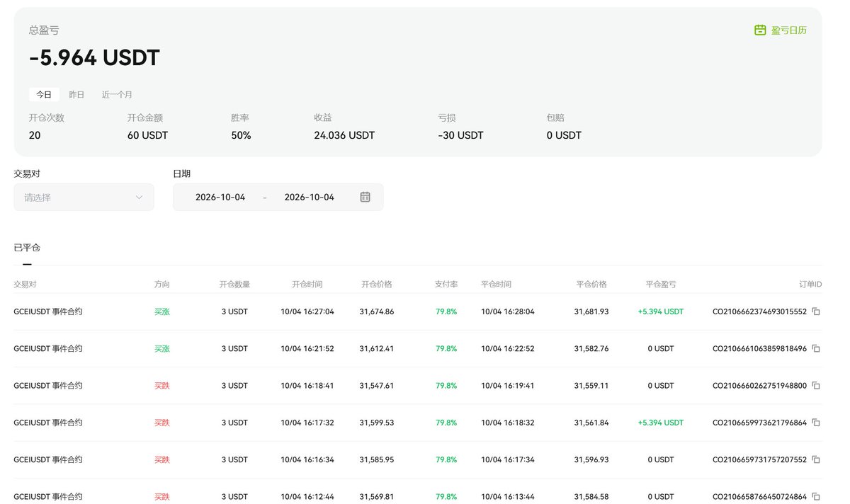Click the open price 31,547.61
850x504 pixels.
[x=377, y=386]
